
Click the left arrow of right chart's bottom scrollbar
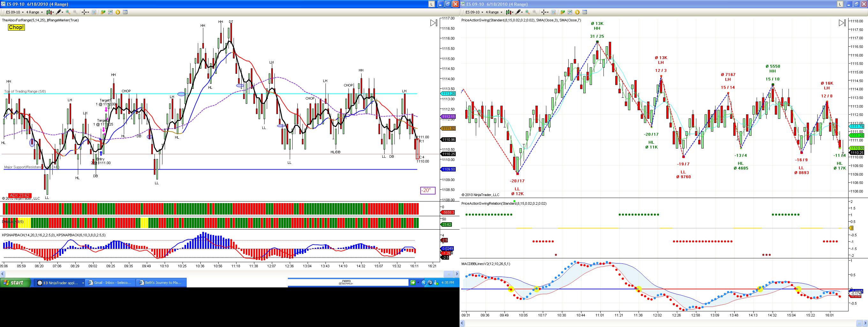click(463, 323)
